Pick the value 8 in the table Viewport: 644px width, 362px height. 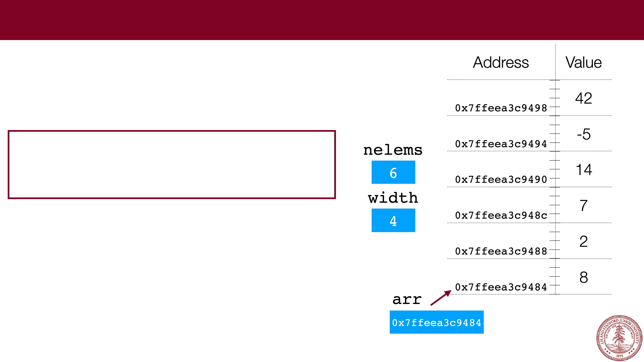tap(583, 277)
